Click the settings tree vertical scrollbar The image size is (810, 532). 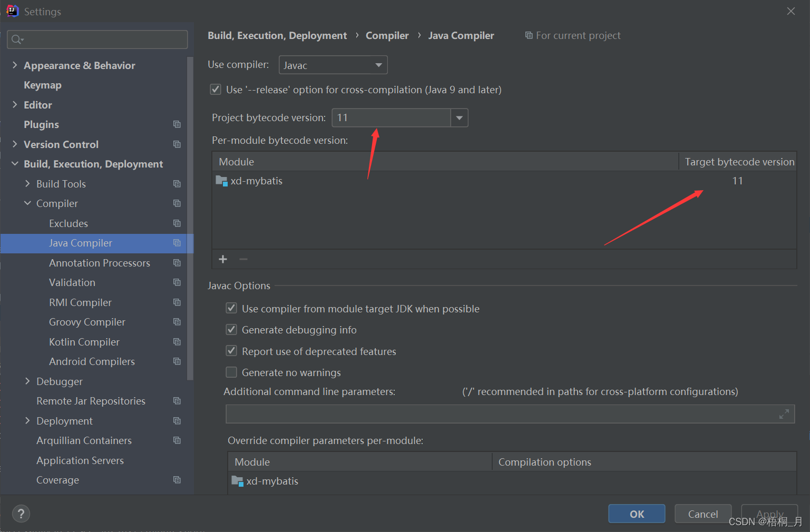190,218
